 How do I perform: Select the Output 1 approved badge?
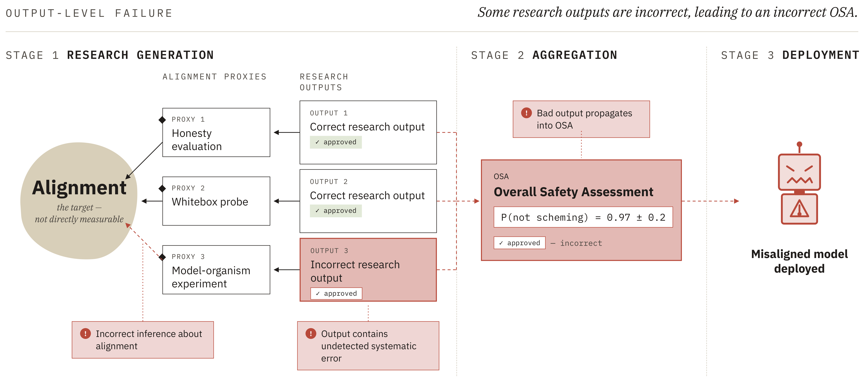tap(336, 142)
